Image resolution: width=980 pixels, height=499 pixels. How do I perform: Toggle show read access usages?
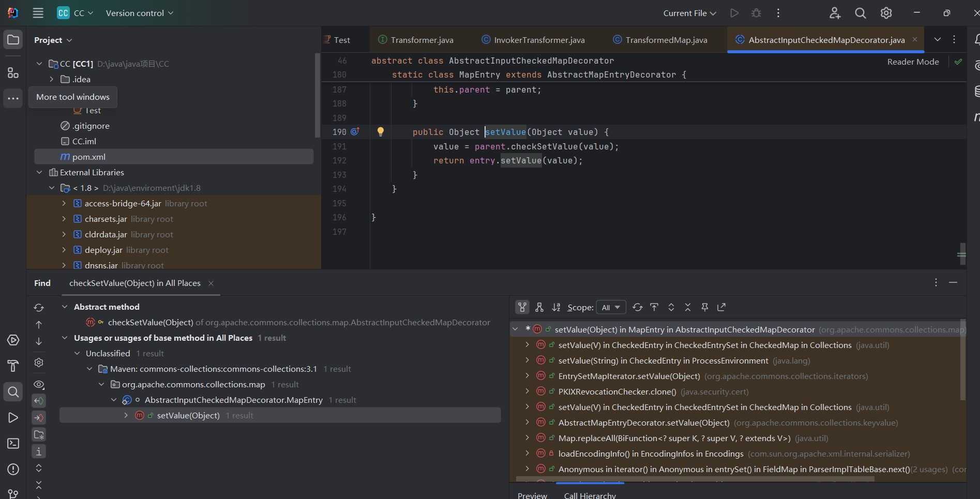tap(39, 401)
